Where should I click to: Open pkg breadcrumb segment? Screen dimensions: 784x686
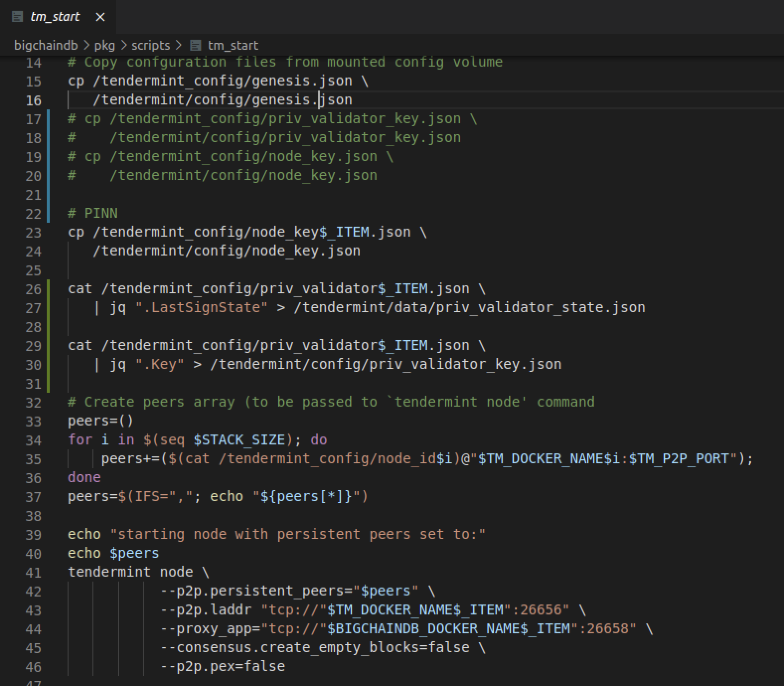tap(104, 45)
